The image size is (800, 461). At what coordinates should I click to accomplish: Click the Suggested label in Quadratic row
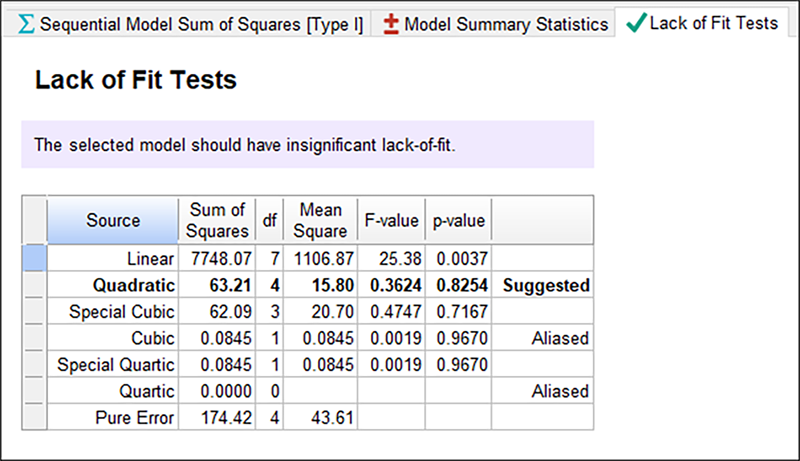(545, 286)
